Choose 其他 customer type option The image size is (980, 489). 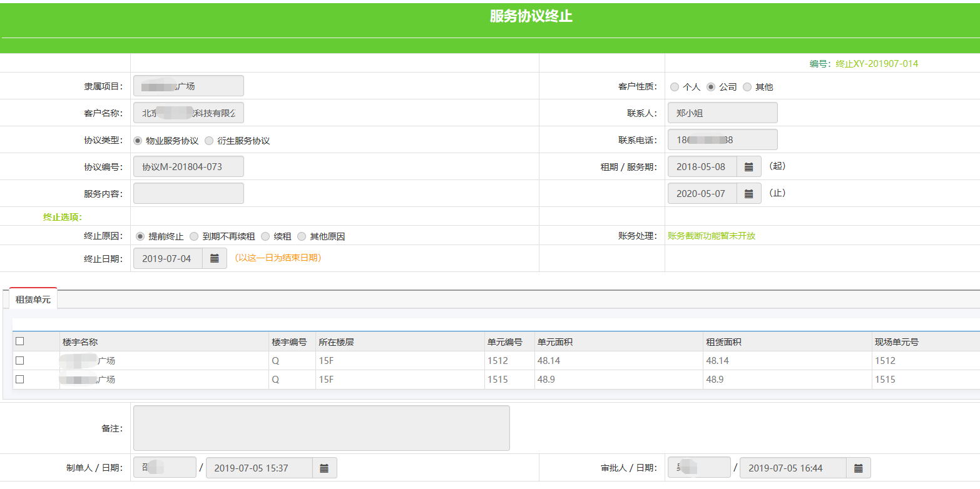747,87
